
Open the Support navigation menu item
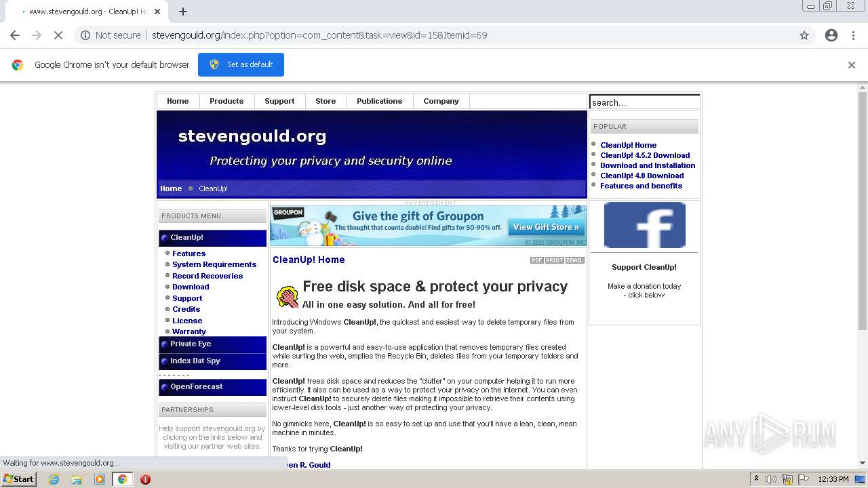coord(279,101)
